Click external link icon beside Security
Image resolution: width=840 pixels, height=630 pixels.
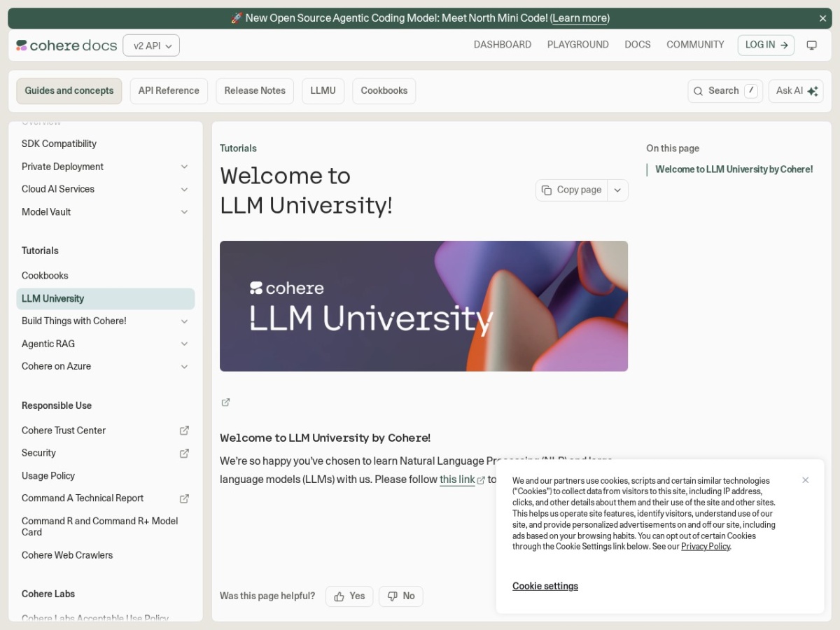pos(184,453)
